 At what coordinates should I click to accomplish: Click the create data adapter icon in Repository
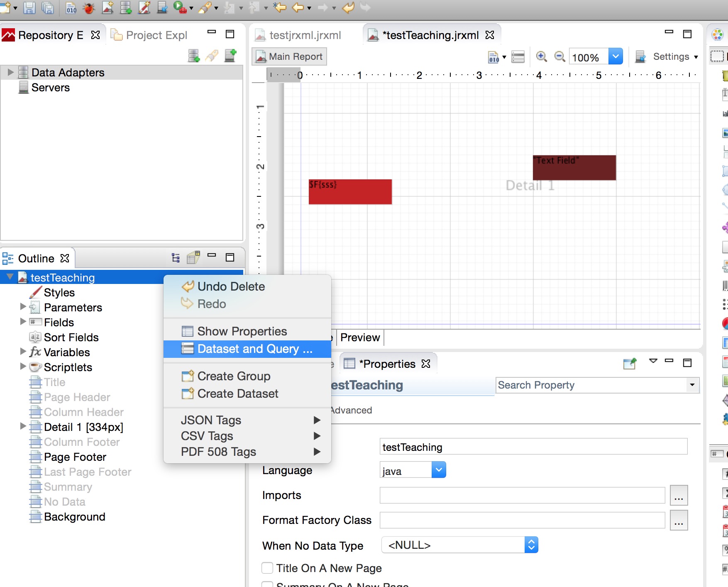click(194, 56)
